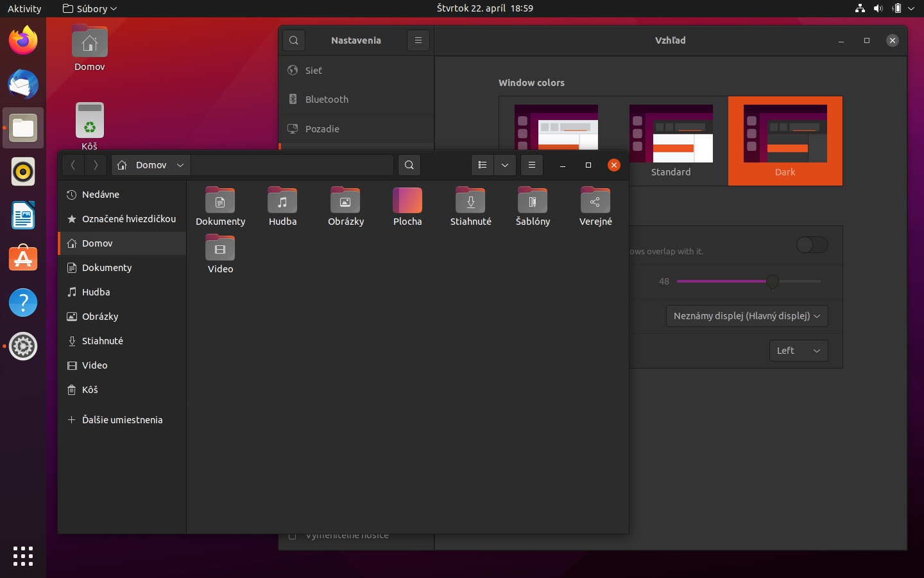Toggle list view in file manager
This screenshot has height=578, width=924.
[483, 165]
